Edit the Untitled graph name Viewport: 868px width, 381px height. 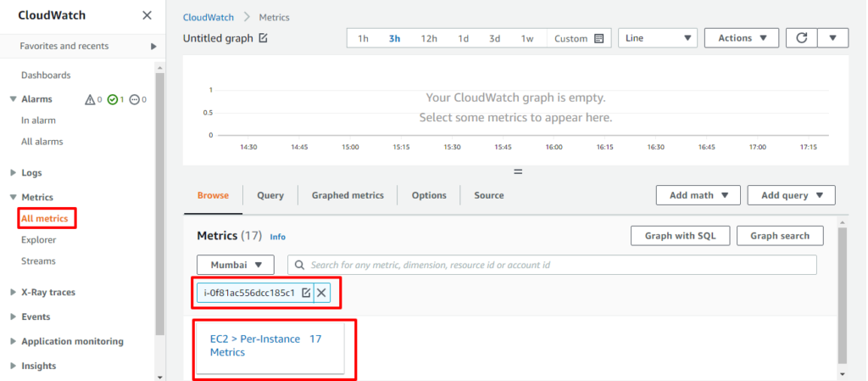coord(264,38)
